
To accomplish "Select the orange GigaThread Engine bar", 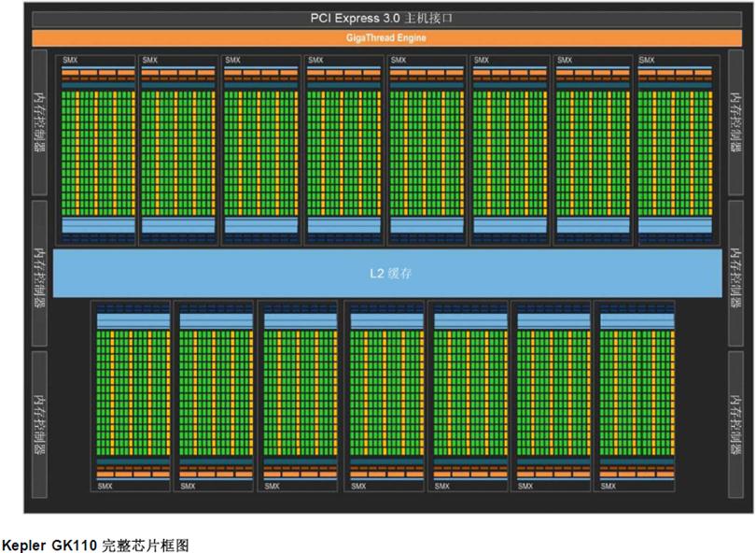I will tap(386, 37).
